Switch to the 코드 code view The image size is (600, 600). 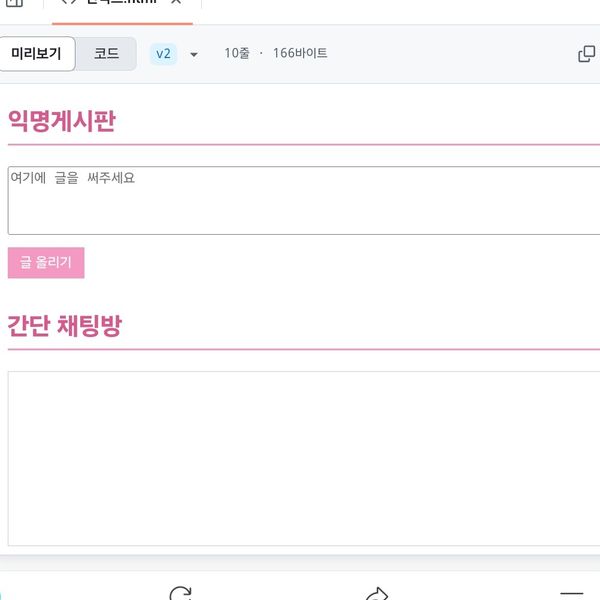[107, 54]
